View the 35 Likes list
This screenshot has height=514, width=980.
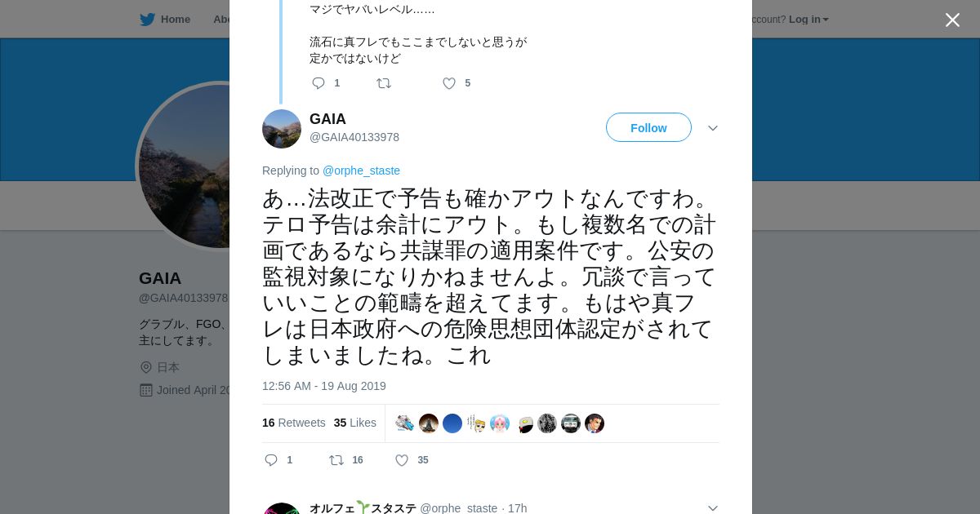click(355, 423)
